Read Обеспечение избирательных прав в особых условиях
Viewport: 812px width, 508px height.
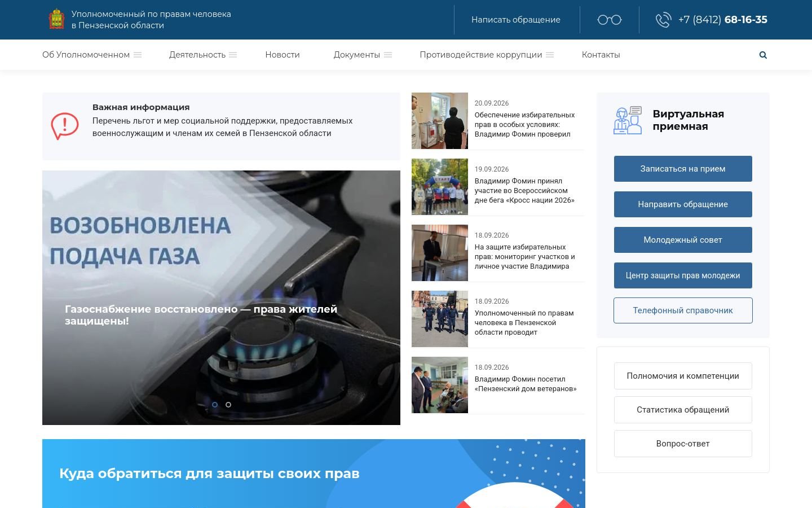click(524, 125)
